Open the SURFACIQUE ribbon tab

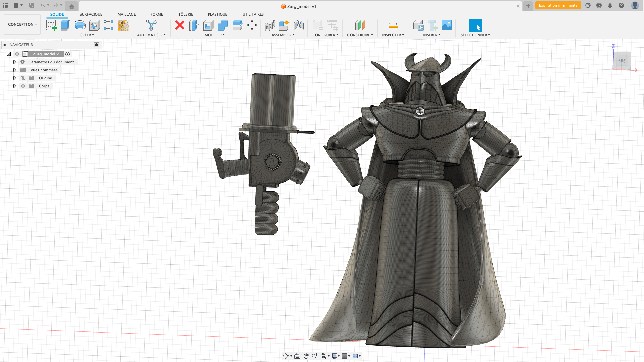pos(91,14)
